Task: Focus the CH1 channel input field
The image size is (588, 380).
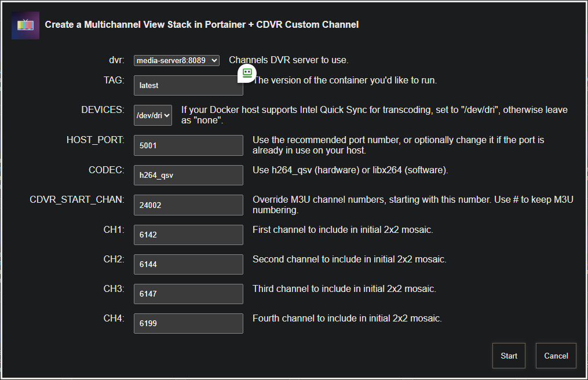Action: [188, 235]
